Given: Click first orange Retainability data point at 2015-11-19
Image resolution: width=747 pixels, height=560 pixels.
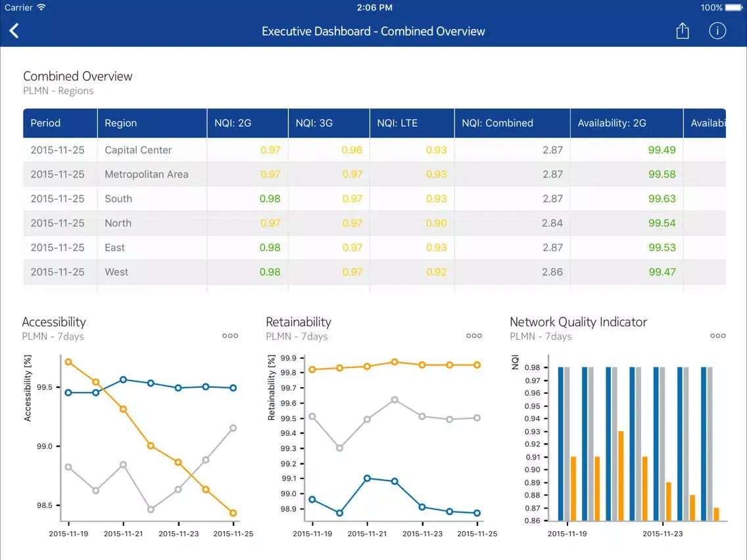Looking at the screenshot, I should 312,369.
